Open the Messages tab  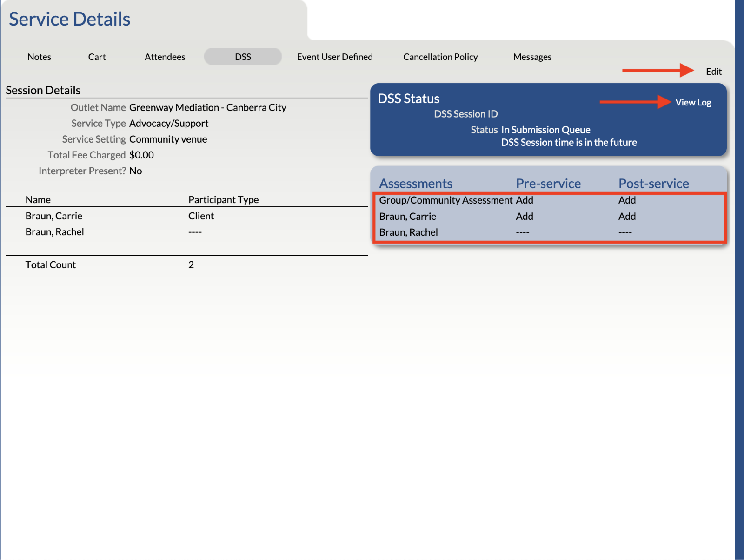coord(532,57)
